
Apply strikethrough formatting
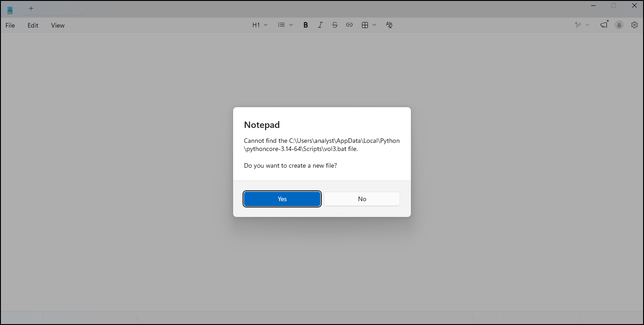tap(334, 25)
